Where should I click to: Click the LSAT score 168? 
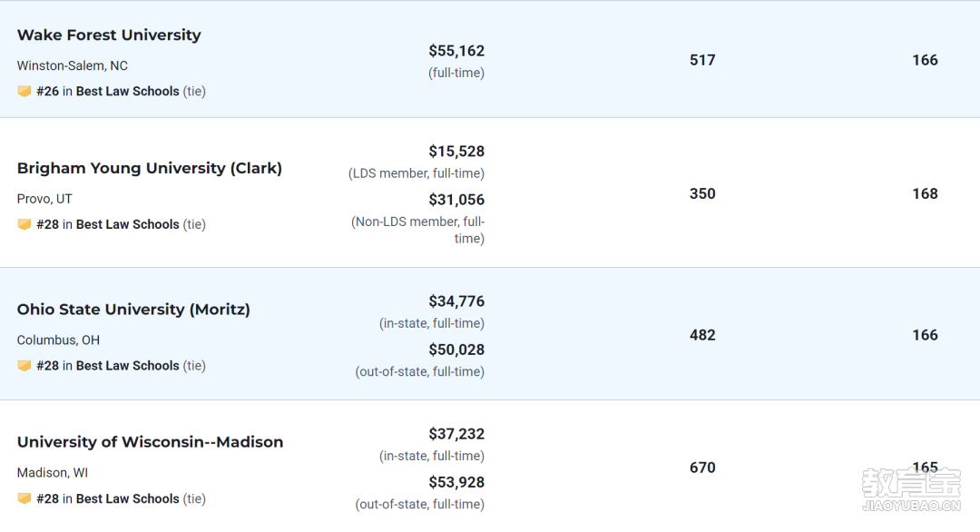[x=925, y=193]
